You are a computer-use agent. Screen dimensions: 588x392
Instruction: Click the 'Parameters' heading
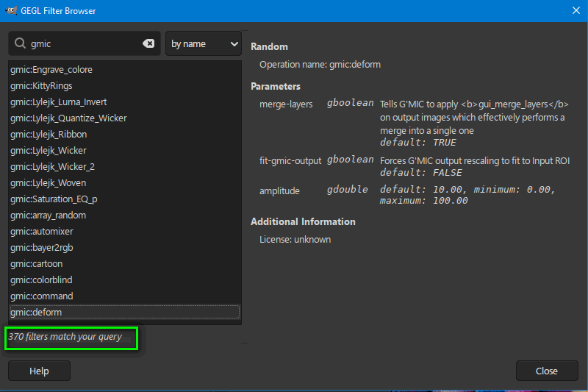pyautogui.click(x=276, y=86)
